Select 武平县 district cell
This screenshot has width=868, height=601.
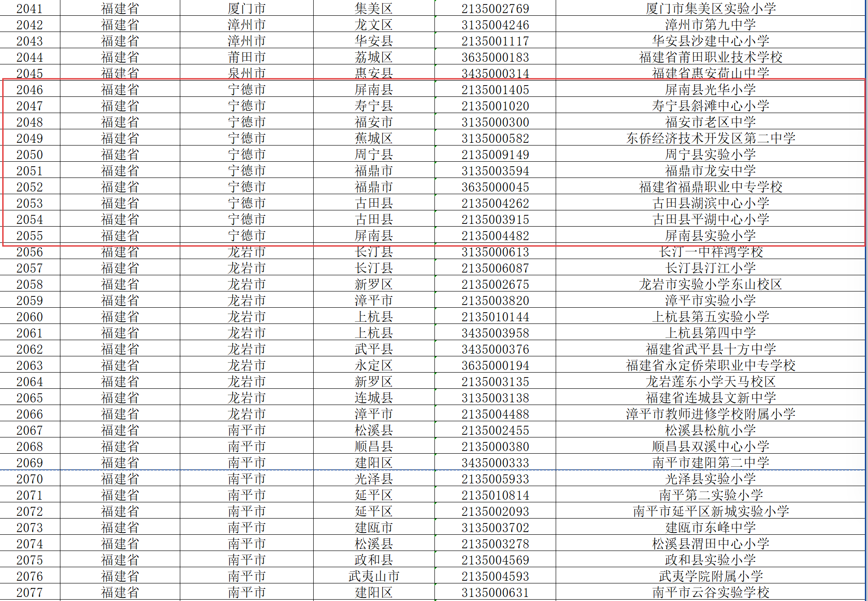tap(374, 349)
